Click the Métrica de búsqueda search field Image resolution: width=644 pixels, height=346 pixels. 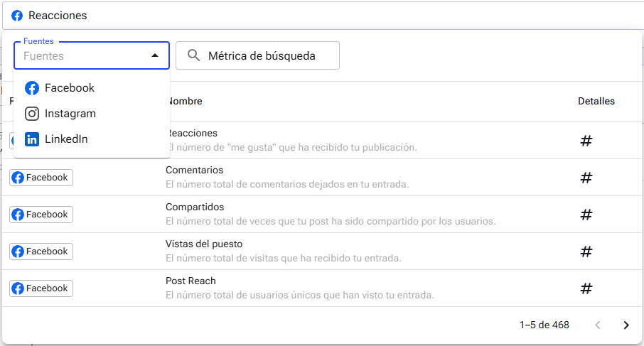[x=257, y=55]
